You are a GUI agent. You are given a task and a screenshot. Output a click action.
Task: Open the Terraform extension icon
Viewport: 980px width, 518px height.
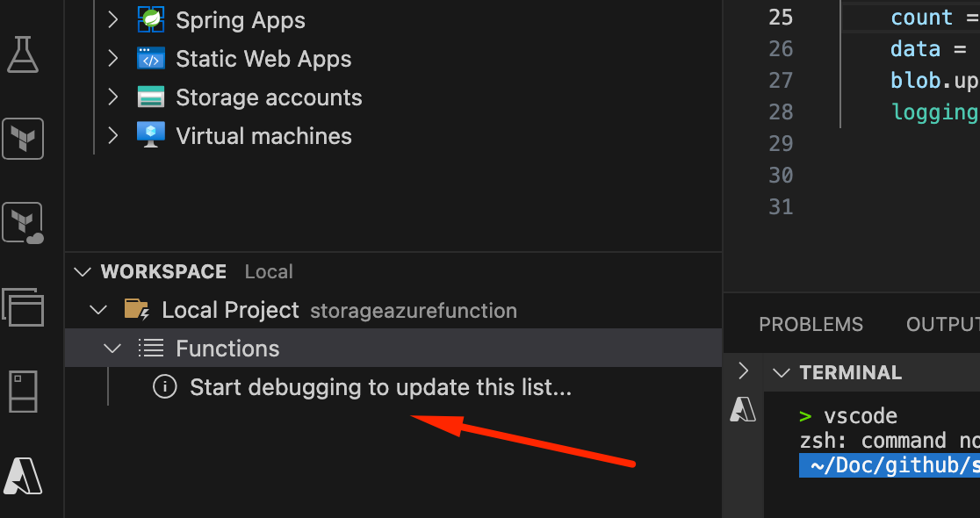[23, 138]
